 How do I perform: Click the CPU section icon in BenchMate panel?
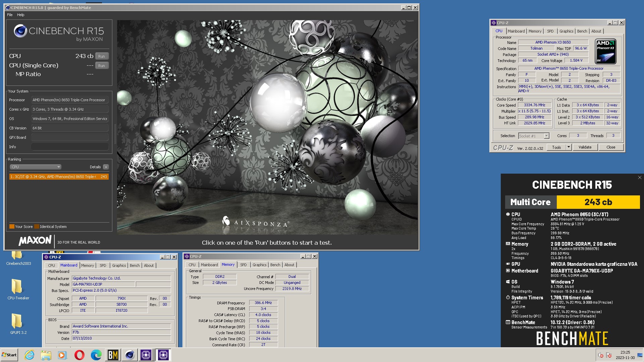[x=508, y=214]
